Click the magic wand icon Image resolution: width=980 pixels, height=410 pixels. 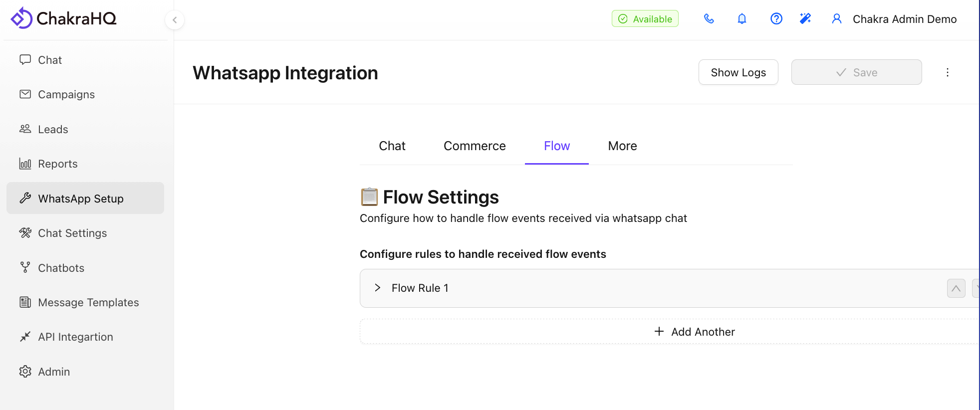click(805, 19)
